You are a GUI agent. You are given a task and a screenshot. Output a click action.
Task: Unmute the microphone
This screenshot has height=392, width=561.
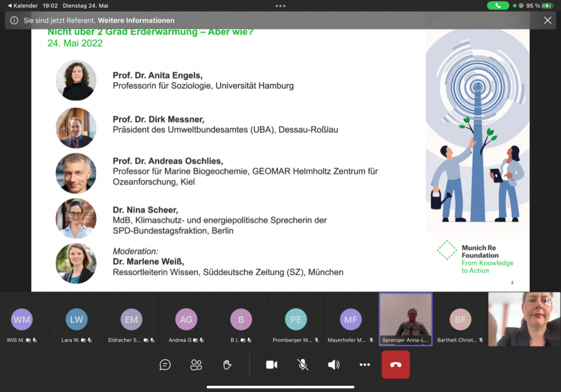pyautogui.click(x=303, y=365)
